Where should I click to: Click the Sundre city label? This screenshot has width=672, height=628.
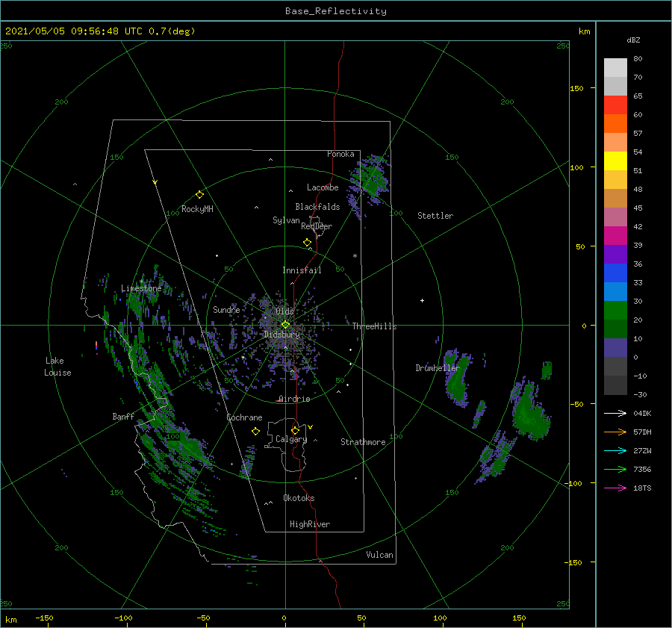[x=226, y=309]
